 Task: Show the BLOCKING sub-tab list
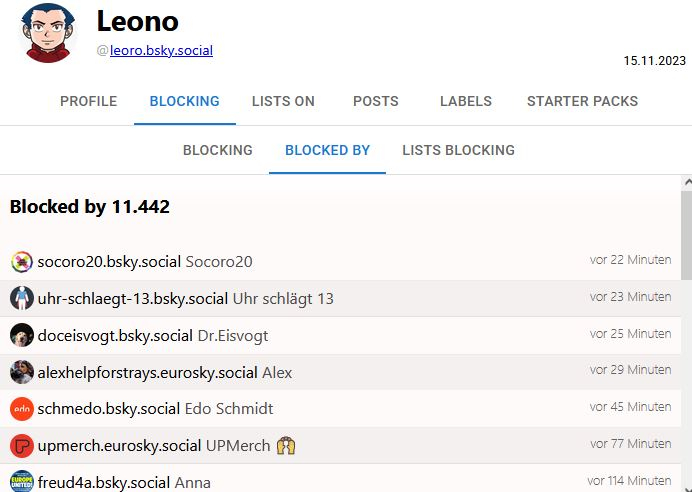217,150
